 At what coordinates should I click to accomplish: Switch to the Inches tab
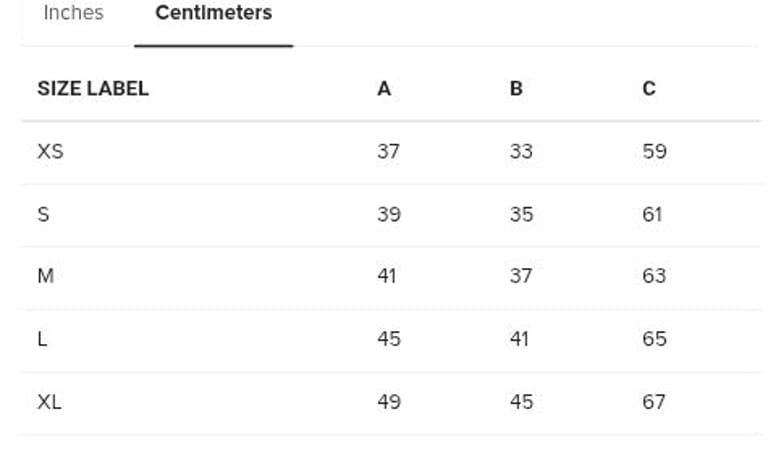tap(73, 14)
